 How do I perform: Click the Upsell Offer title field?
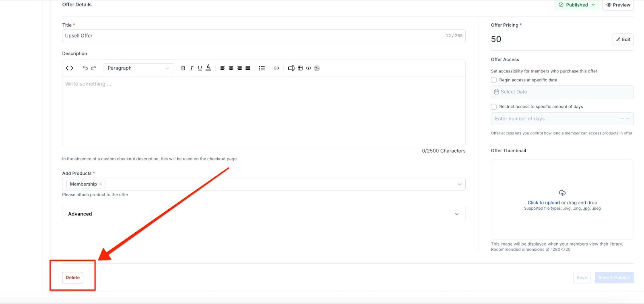pyautogui.click(x=264, y=36)
